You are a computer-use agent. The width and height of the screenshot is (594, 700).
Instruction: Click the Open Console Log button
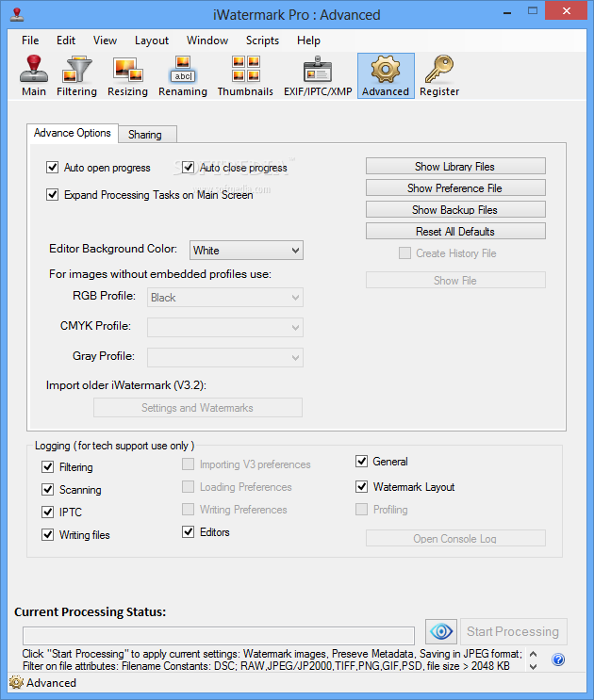(455, 538)
